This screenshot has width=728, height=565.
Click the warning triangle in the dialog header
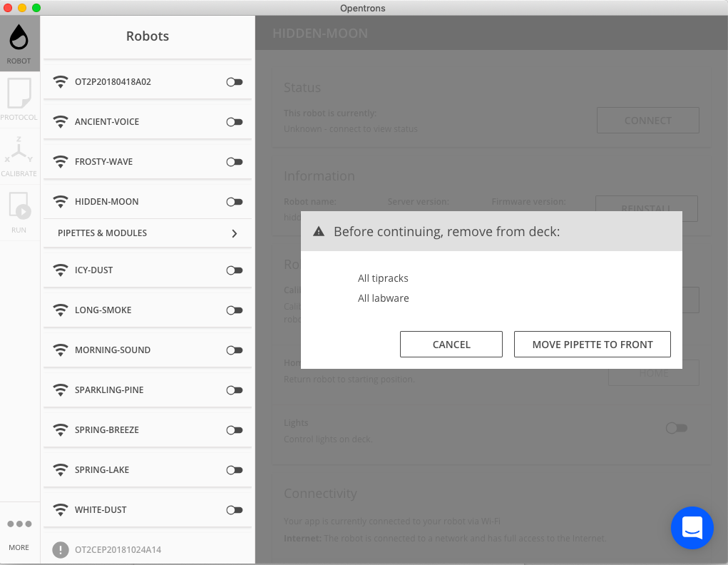[319, 231]
